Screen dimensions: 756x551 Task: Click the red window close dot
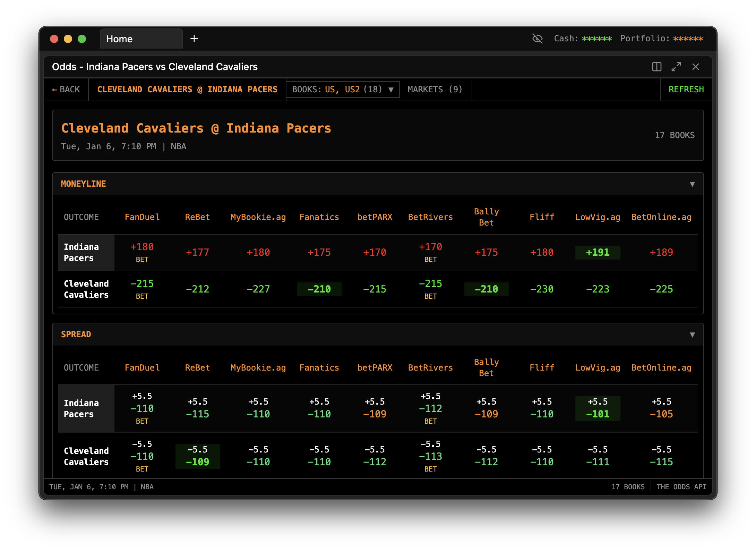click(x=54, y=39)
